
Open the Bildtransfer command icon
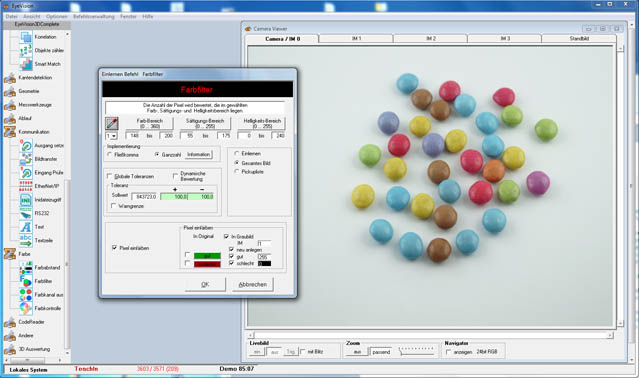[26, 159]
